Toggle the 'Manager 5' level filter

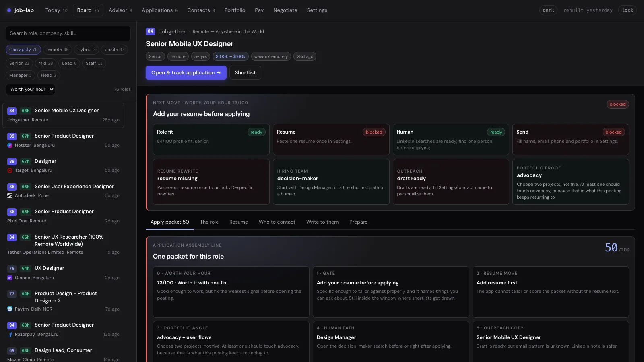(x=21, y=76)
